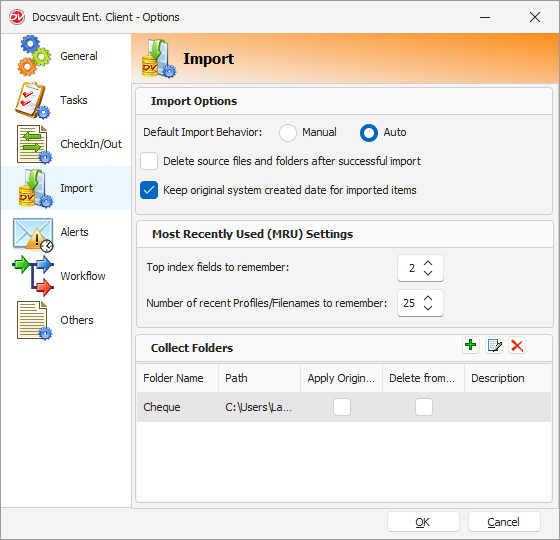The image size is (560, 540).
Task: Decrease top index fields to remember
Action: (428, 272)
